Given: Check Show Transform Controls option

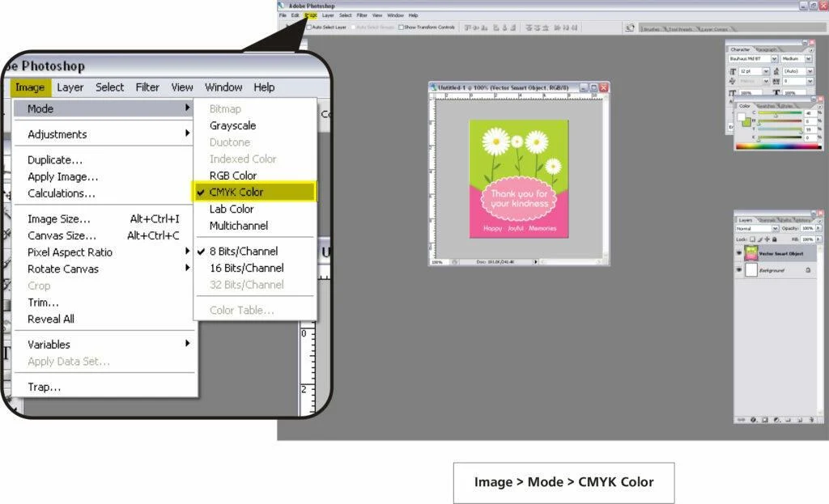Looking at the screenshot, I should 401,27.
